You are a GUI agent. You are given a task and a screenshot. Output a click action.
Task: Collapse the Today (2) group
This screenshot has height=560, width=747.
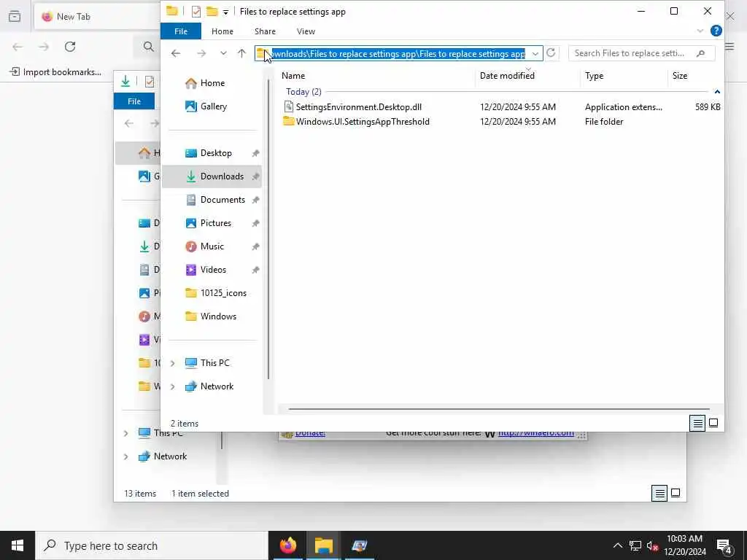point(717,91)
